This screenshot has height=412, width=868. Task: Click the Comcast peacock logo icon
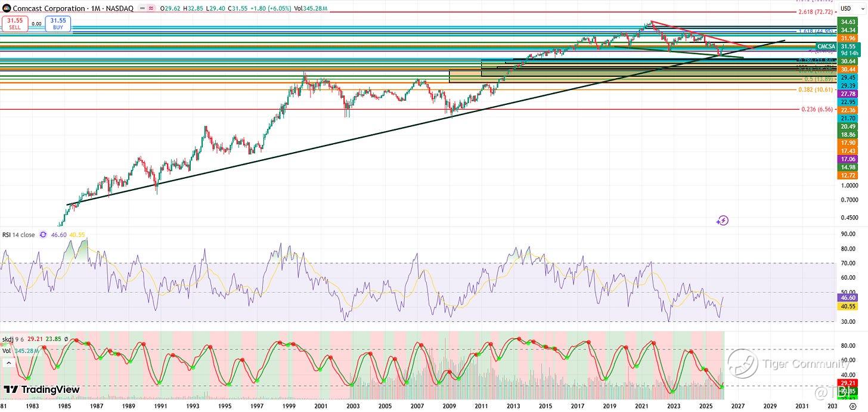6,9
